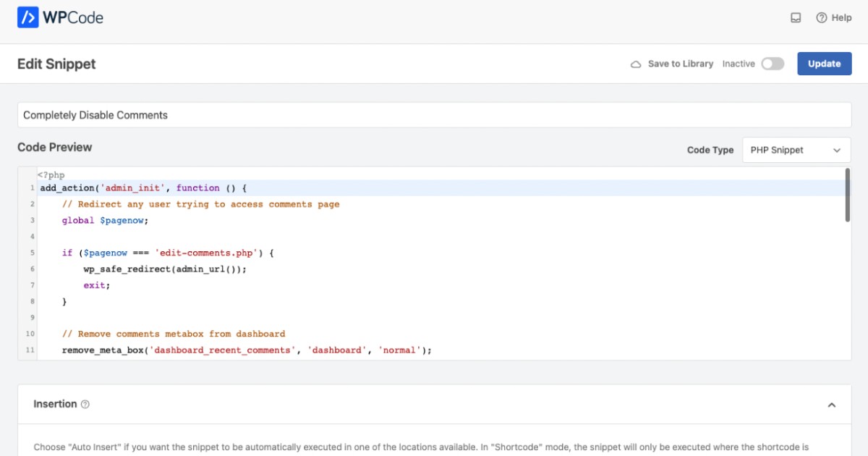This screenshot has width=868, height=456.
Task: Click the Update button
Action: pos(824,64)
